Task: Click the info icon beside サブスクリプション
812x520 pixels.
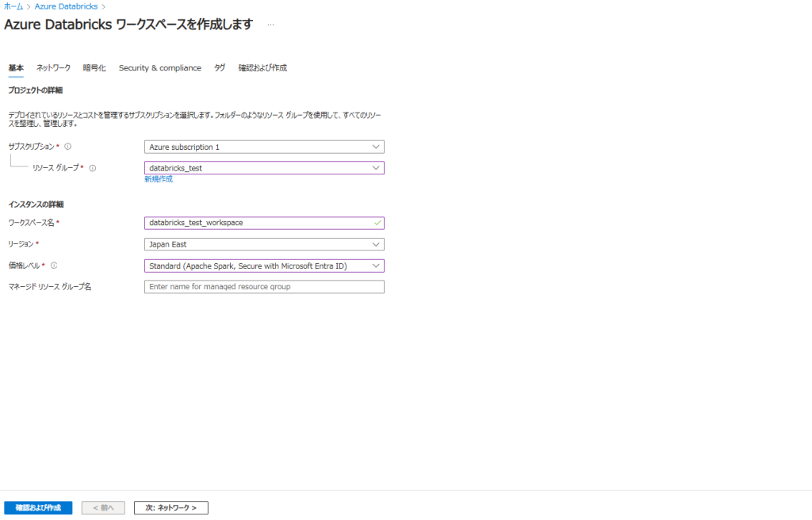Action: (68, 147)
